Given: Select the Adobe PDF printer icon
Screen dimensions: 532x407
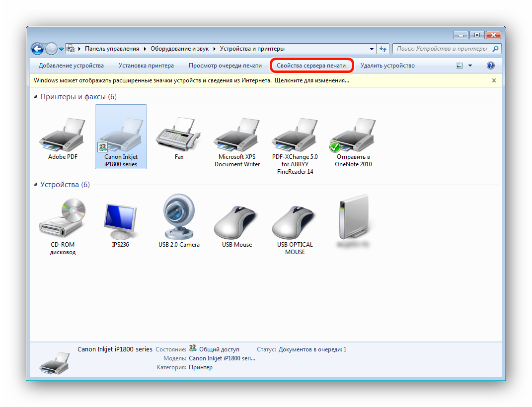Looking at the screenshot, I should (x=63, y=136).
